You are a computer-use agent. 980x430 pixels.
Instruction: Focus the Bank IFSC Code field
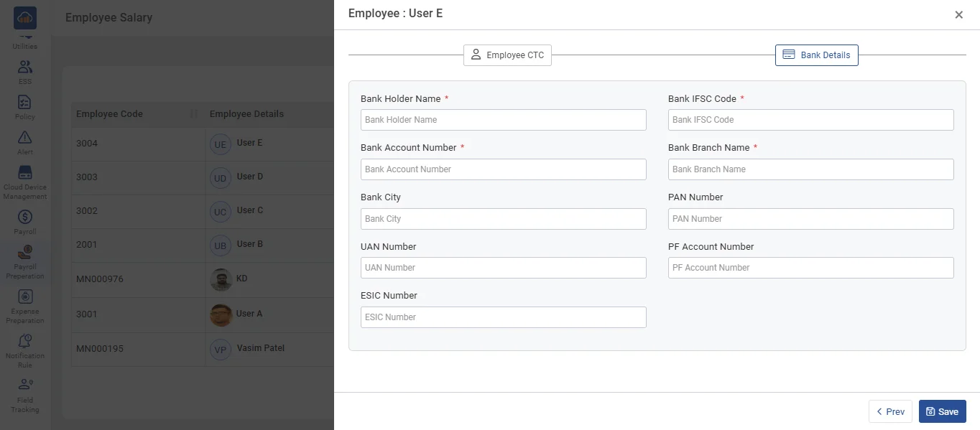point(810,120)
